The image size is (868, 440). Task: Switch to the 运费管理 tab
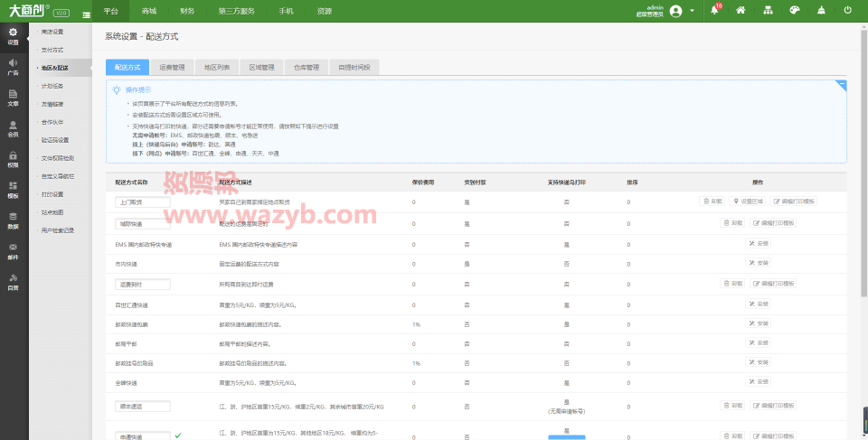pos(172,67)
